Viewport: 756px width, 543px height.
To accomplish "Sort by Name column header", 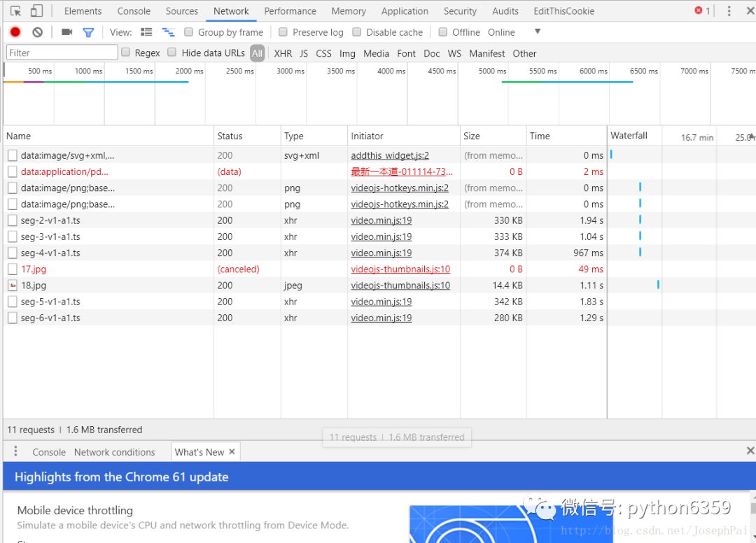I will click(x=108, y=136).
